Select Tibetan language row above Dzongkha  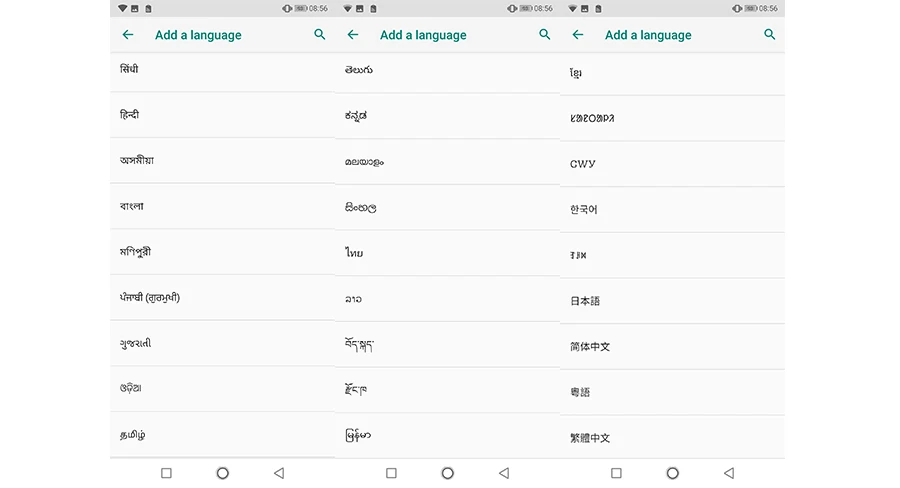click(x=448, y=344)
